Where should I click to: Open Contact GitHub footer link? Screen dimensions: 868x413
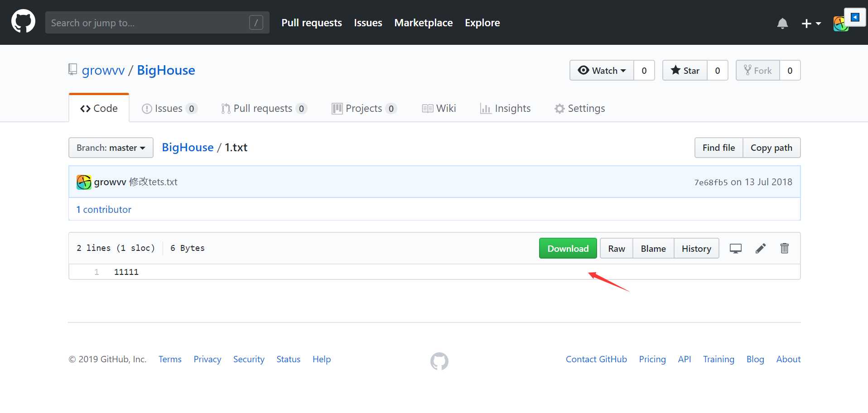coord(596,359)
